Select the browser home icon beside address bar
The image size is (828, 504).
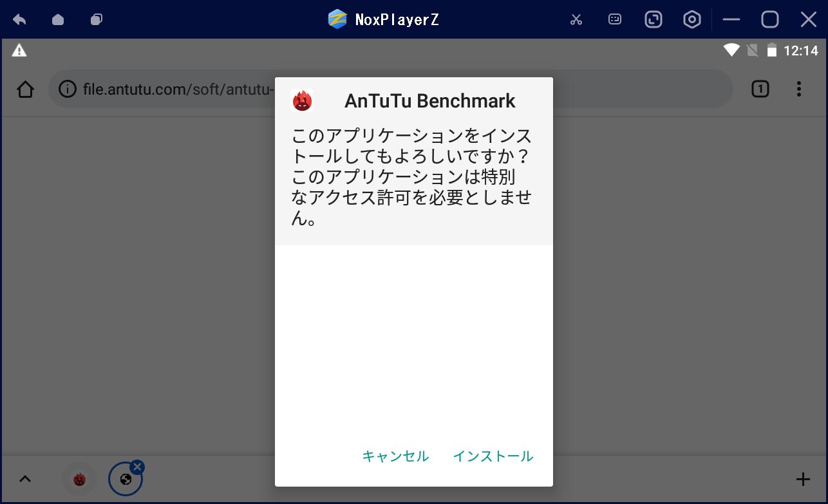pos(25,89)
